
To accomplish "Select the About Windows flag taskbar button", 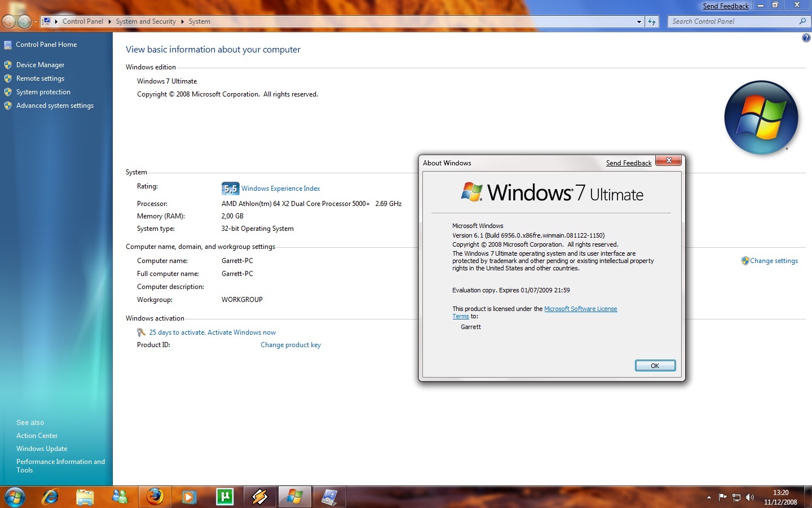I will (294, 497).
